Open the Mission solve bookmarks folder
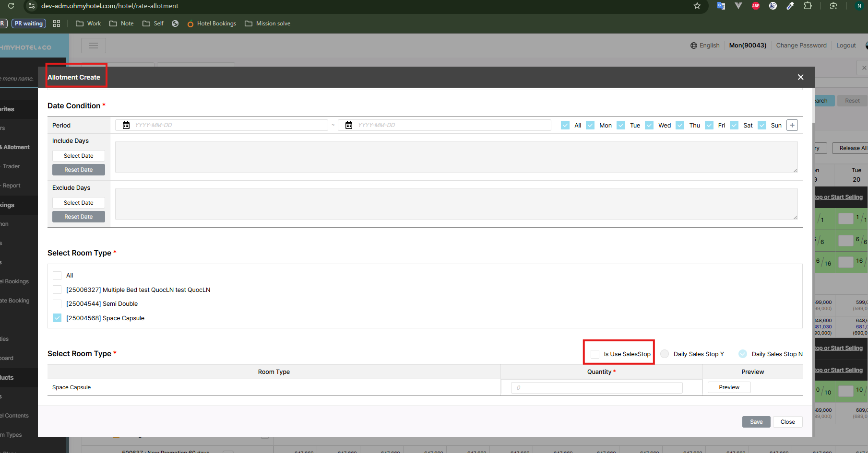868x453 pixels. 268,23
